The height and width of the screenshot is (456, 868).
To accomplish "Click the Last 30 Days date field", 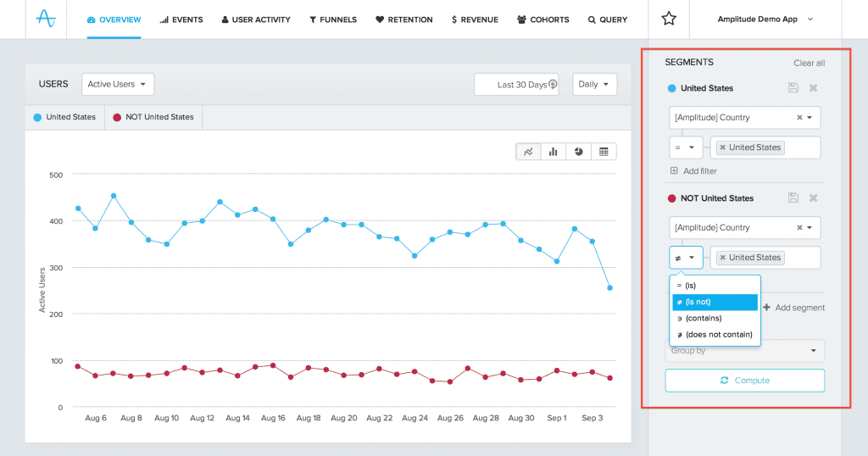I will [x=516, y=84].
